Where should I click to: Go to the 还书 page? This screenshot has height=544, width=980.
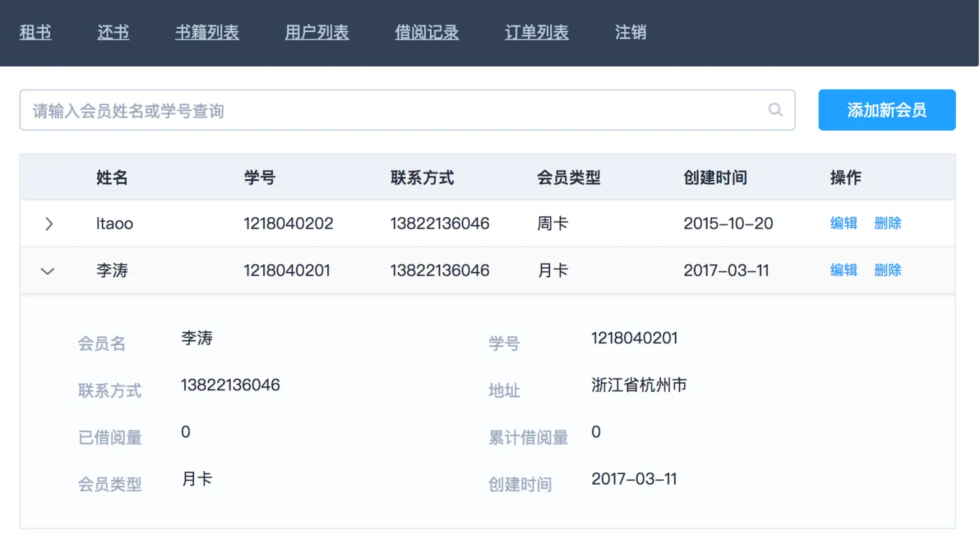coord(113,32)
